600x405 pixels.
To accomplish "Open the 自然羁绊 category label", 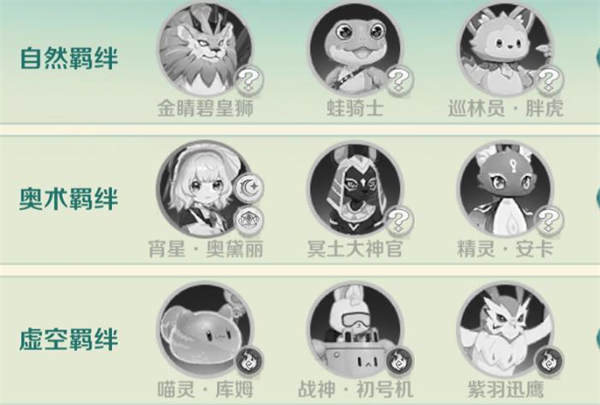I will point(69,58).
